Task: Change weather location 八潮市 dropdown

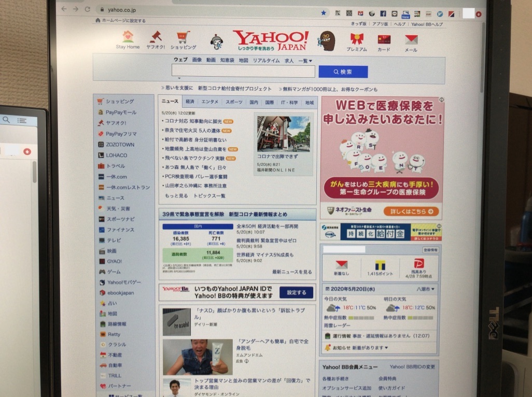Action: click(425, 289)
